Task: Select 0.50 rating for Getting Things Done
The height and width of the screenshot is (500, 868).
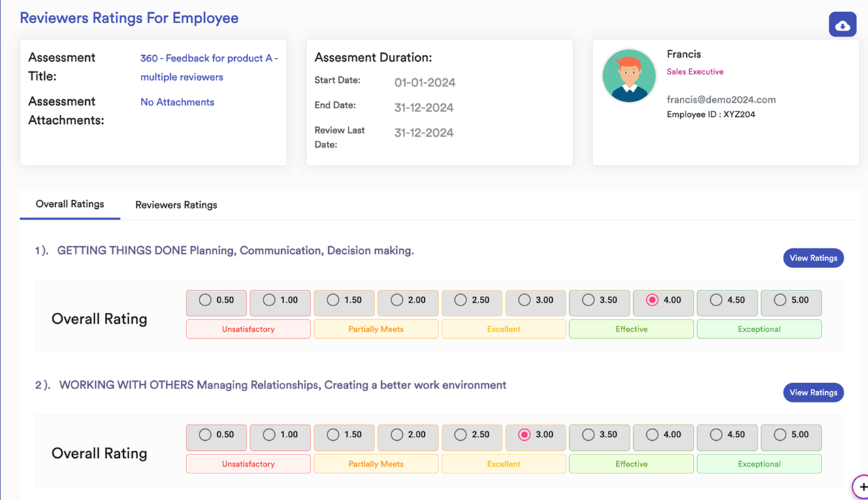Action: click(205, 300)
